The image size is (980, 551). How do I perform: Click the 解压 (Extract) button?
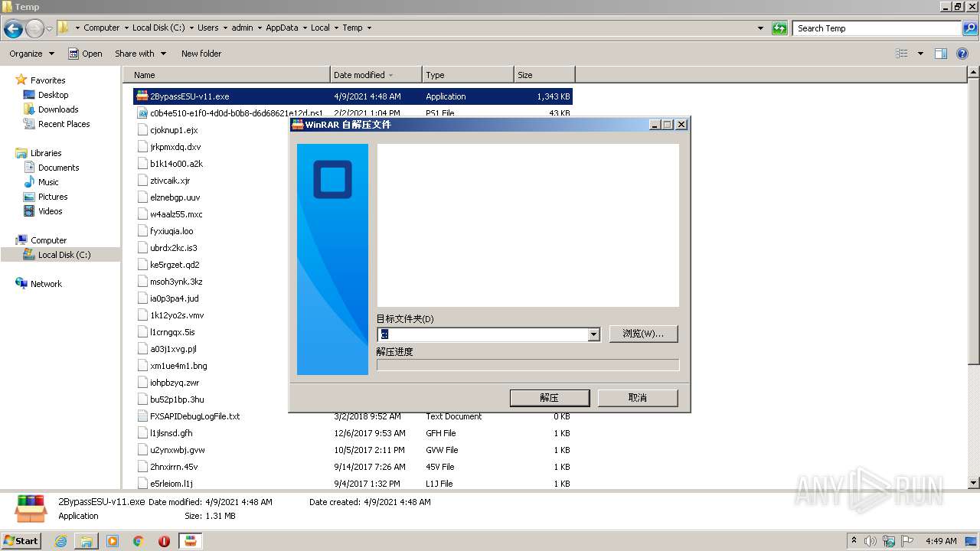550,398
